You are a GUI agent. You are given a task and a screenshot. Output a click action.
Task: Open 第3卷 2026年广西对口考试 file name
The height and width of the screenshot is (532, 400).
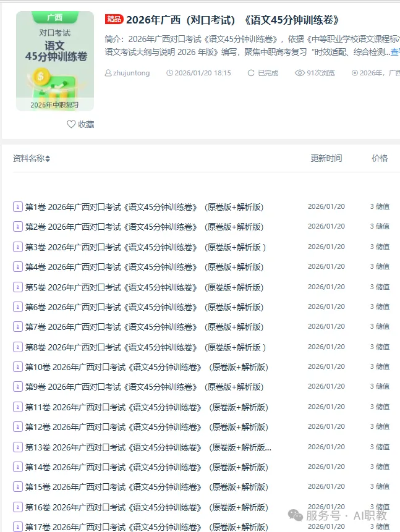146,247
